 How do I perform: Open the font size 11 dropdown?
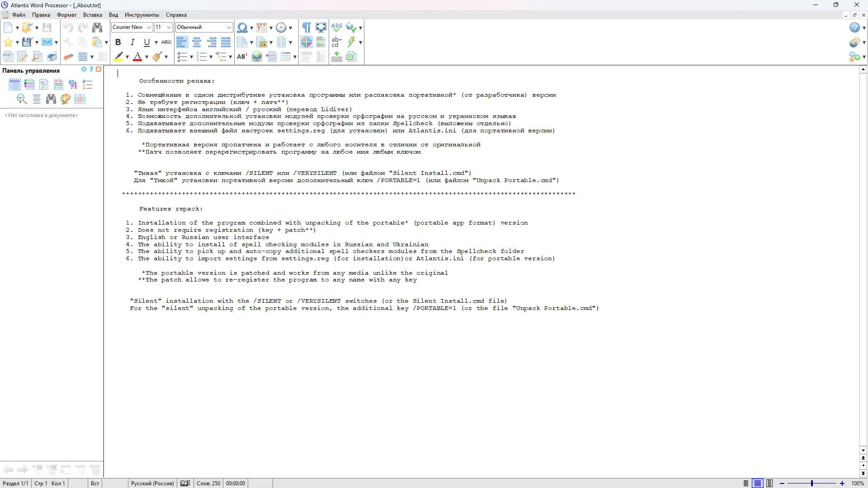point(169,28)
